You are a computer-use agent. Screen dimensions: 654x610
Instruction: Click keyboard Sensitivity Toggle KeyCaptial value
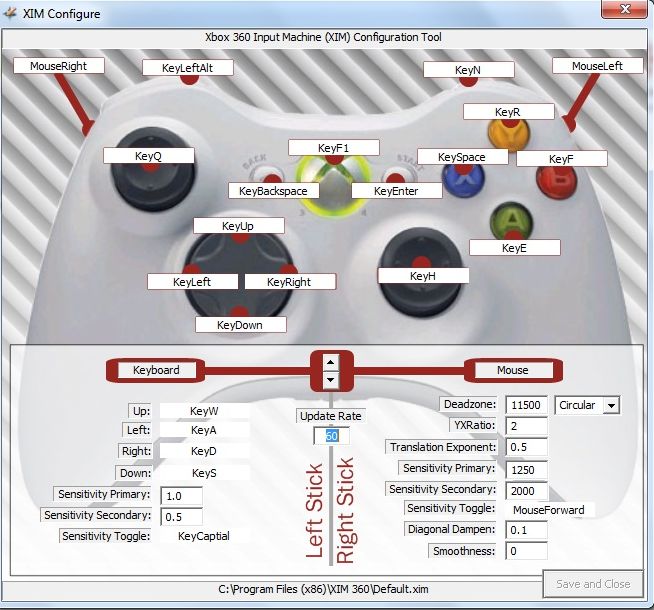point(204,536)
